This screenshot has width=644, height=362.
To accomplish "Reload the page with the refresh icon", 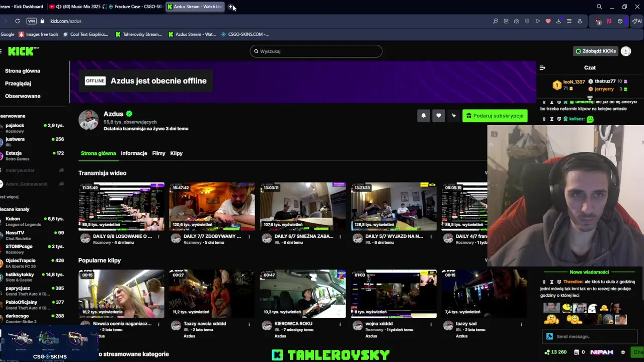I will [18, 21].
